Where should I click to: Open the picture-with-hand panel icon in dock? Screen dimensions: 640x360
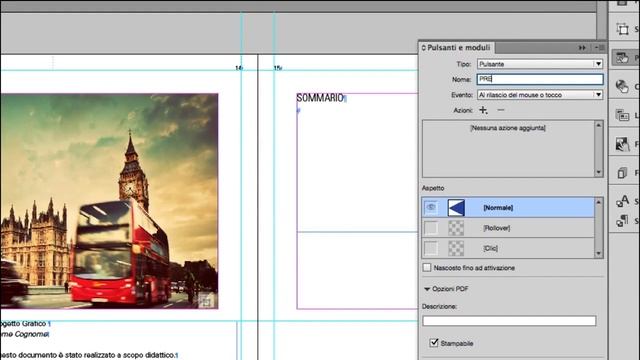click(x=622, y=144)
